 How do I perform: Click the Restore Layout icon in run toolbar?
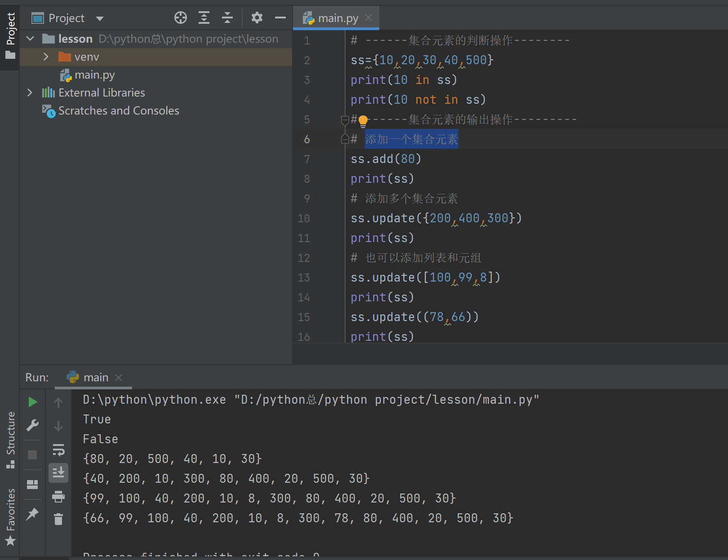32,485
